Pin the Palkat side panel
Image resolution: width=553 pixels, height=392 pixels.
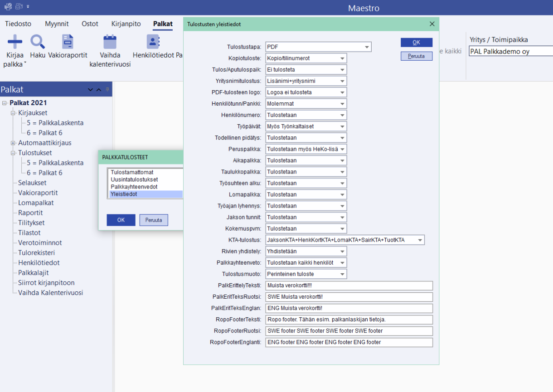coord(107,90)
